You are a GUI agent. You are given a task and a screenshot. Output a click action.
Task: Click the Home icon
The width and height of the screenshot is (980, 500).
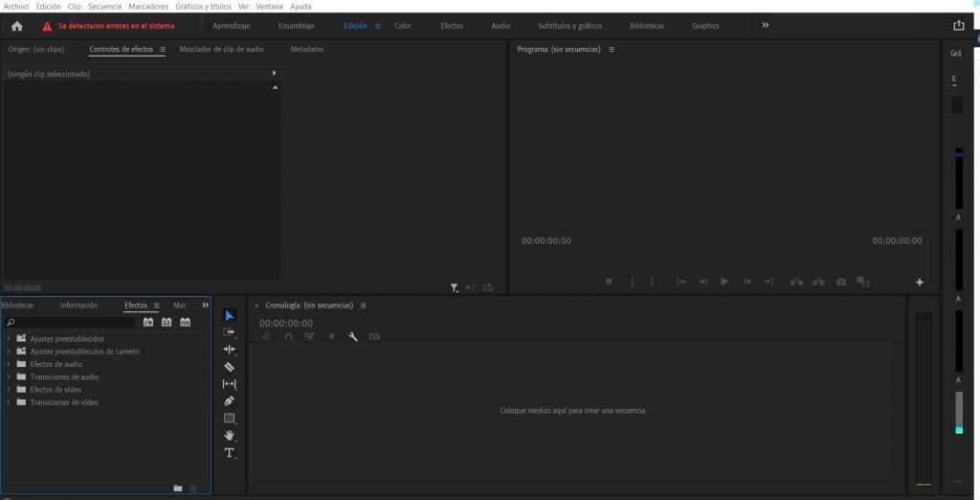coord(16,26)
